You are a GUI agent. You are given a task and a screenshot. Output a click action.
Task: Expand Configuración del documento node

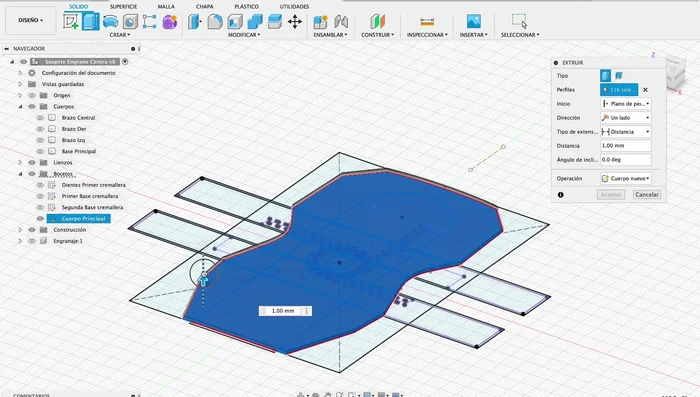pos(20,72)
